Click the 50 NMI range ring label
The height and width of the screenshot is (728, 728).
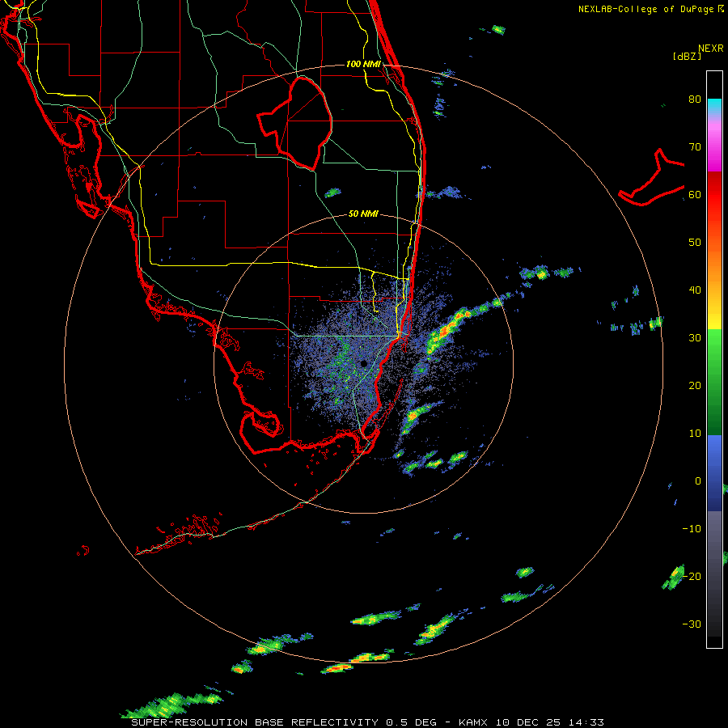[363, 214]
